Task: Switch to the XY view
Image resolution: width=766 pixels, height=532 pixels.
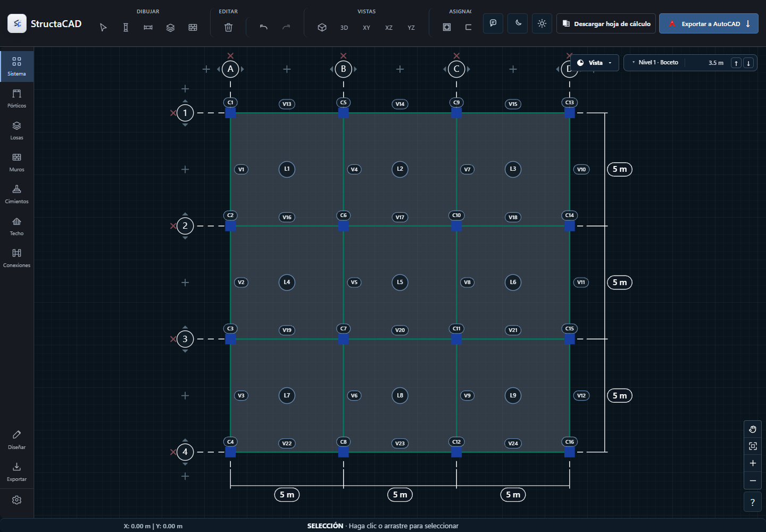Action: [367, 28]
